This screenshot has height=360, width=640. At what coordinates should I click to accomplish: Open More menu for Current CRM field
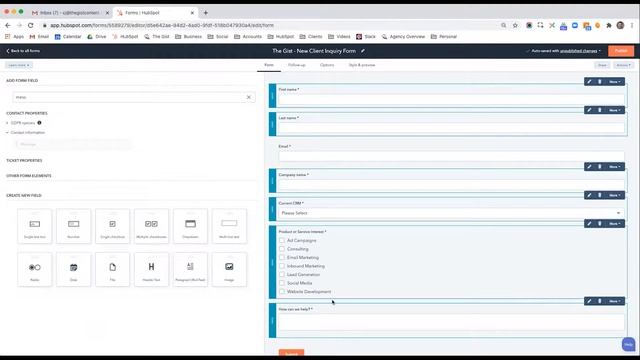[x=615, y=195]
